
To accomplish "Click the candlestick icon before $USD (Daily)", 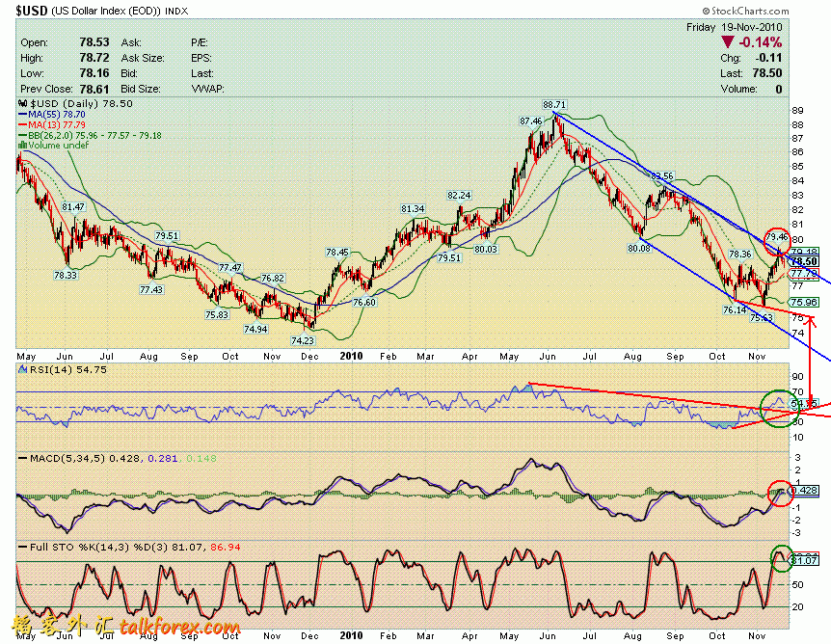I will tap(23, 104).
